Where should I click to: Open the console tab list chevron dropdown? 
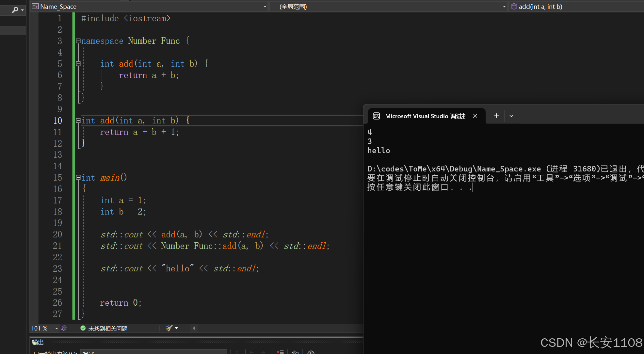pyautogui.click(x=511, y=116)
